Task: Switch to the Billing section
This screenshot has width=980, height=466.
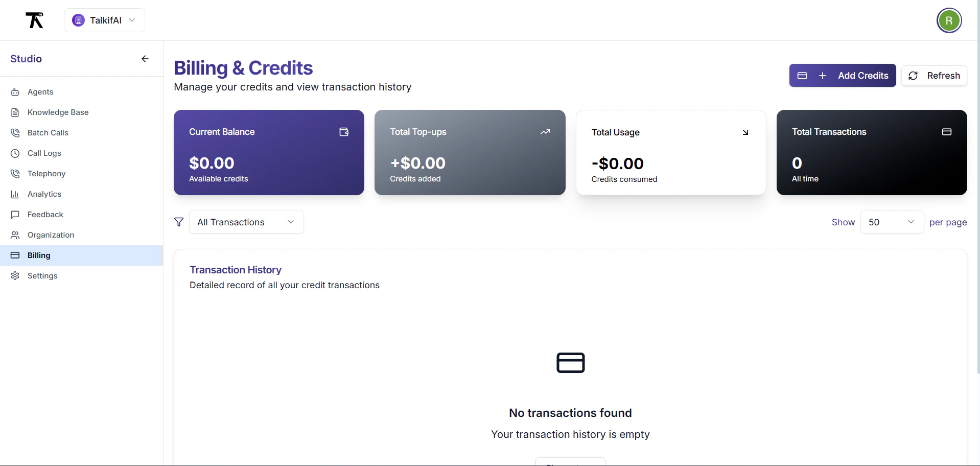Action: [x=38, y=255]
